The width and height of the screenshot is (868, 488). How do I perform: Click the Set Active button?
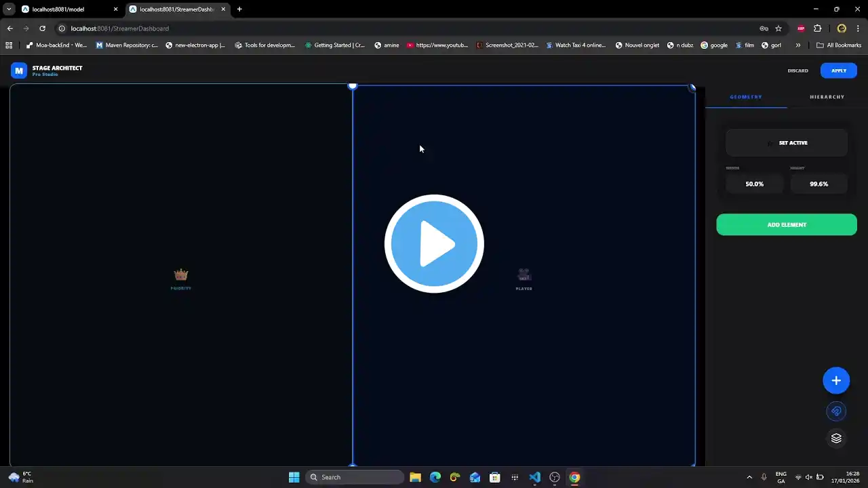pos(787,143)
